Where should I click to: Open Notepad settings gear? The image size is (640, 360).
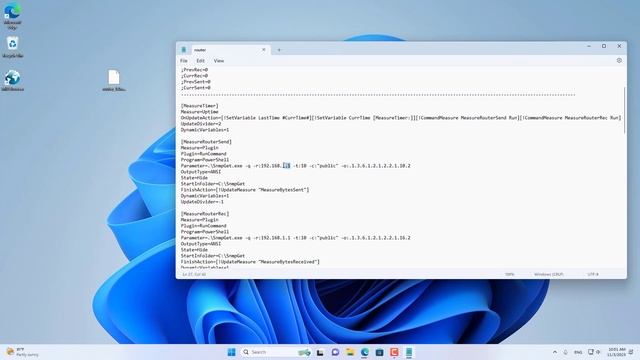pyautogui.click(x=619, y=60)
